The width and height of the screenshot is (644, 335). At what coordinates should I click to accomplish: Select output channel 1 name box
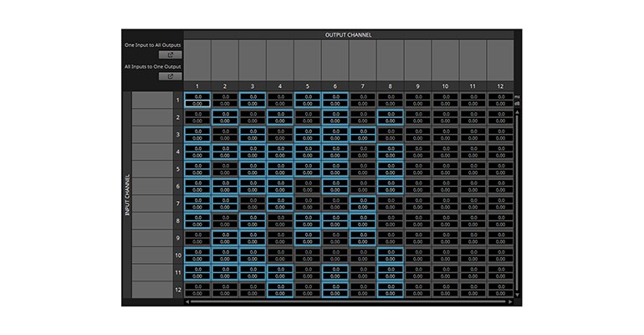(x=197, y=59)
